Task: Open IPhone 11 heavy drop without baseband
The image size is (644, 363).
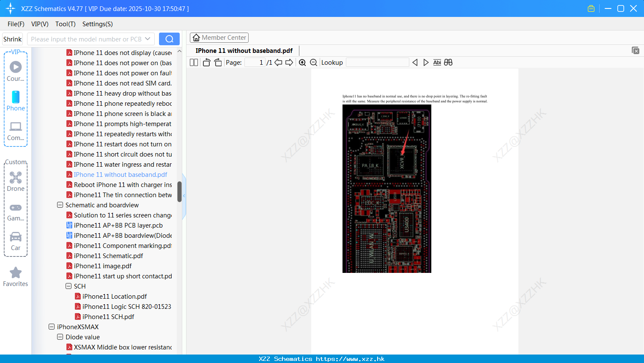Action: tap(119, 93)
